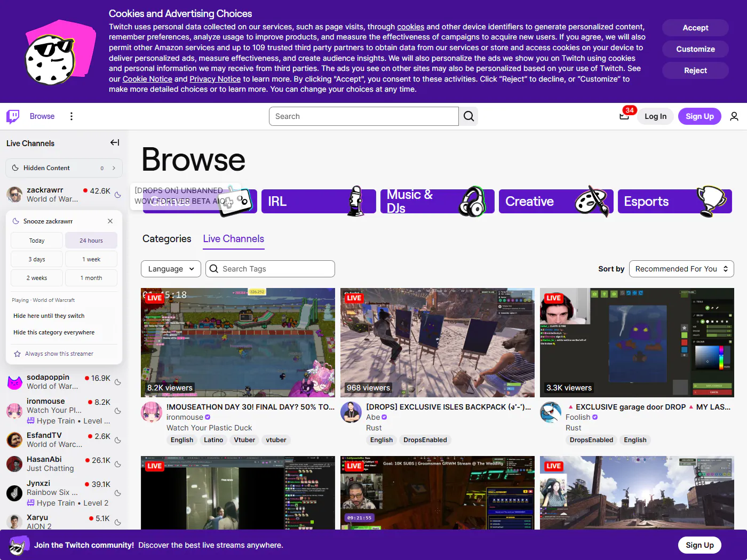Image resolution: width=747 pixels, height=560 pixels.
Task: Select 3 days snooze duration
Action: [37, 259]
